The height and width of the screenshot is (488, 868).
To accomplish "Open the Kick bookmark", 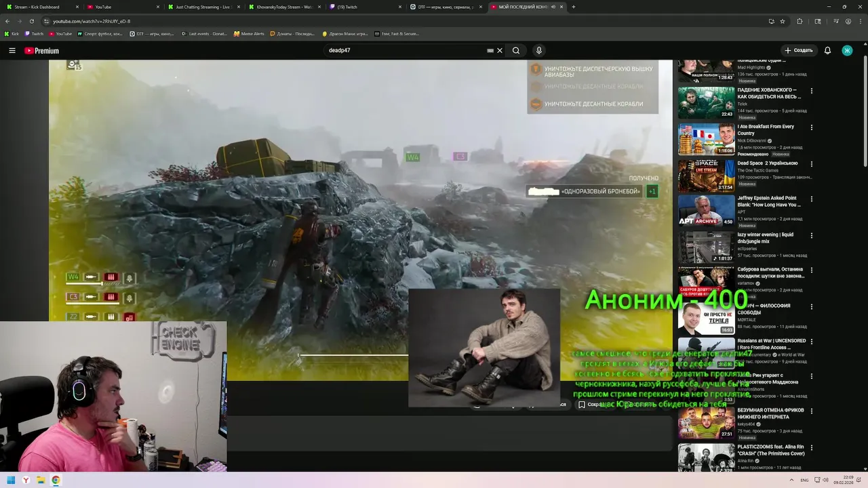I will click(12, 33).
